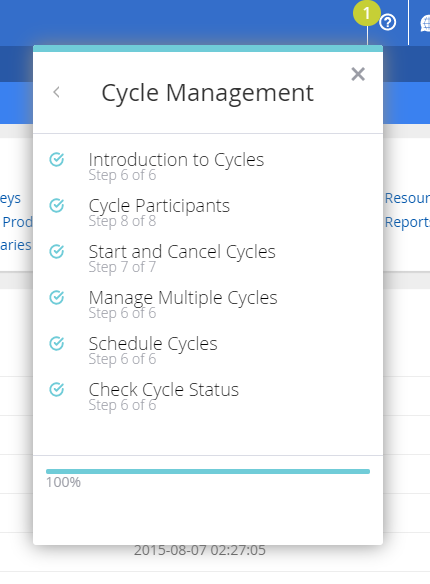
Task: Close the Cycle Management panel
Action: (x=358, y=74)
